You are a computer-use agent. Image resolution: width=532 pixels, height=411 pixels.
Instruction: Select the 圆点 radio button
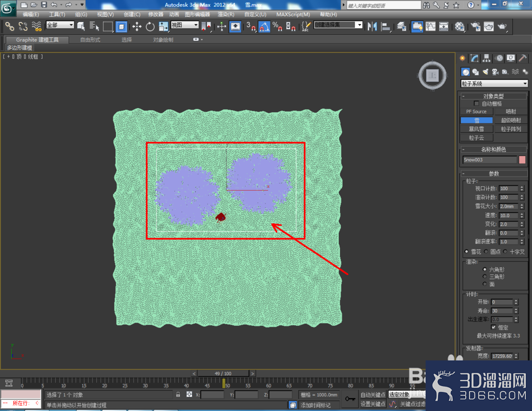[486, 252]
